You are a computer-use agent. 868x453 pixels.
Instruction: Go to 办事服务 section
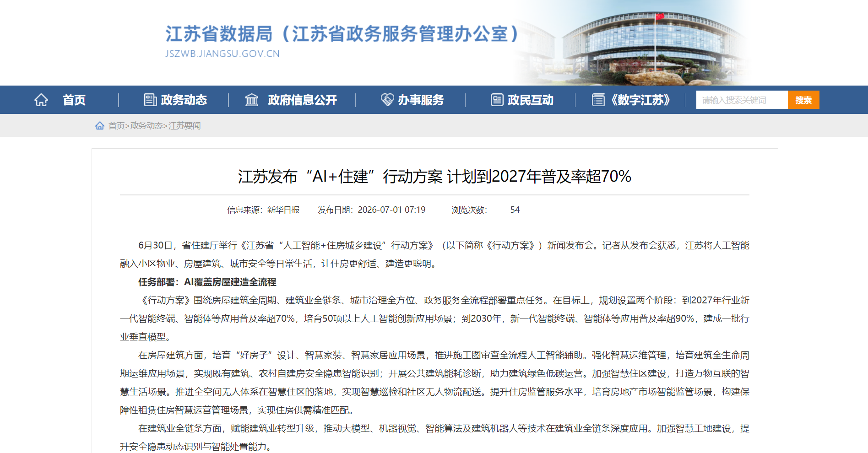421,100
